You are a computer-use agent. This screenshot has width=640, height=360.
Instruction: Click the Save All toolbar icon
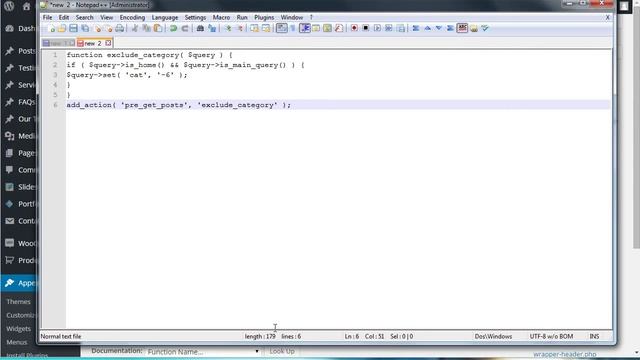coord(85,28)
